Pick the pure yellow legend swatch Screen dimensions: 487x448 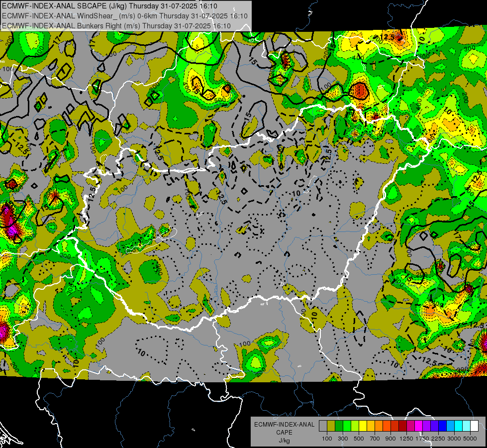click(363, 426)
